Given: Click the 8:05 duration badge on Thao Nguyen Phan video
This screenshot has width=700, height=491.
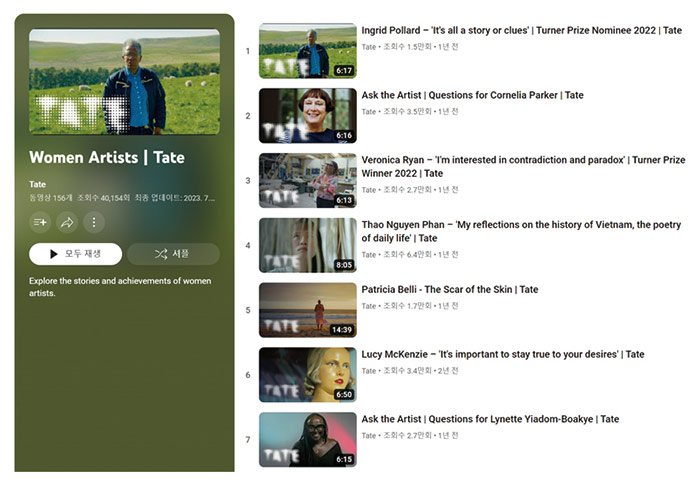Looking at the screenshot, I should [x=344, y=265].
